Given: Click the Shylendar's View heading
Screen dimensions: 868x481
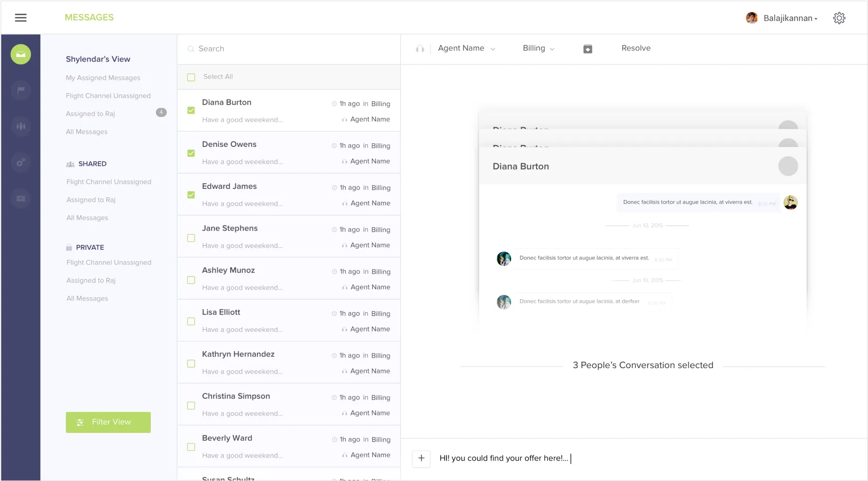Looking at the screenshot, I should point(98,59).
